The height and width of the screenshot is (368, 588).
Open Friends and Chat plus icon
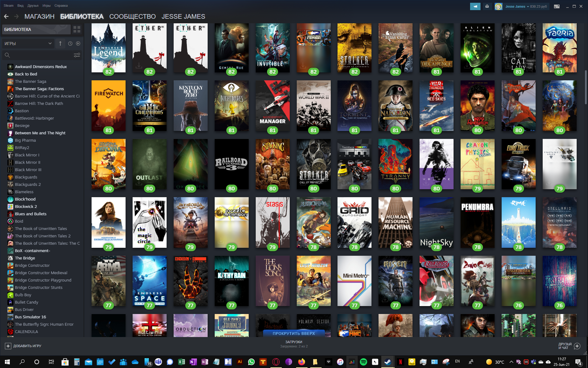577,346
